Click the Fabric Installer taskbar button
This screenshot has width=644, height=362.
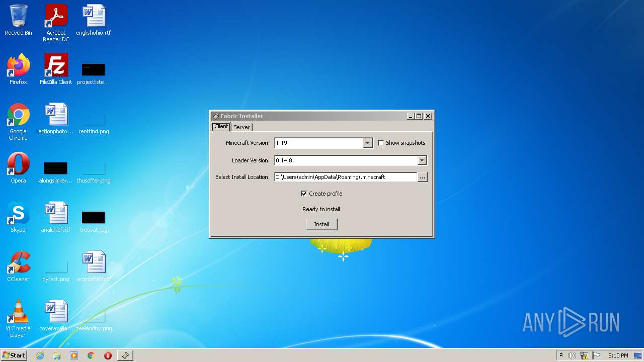[125, 355]
